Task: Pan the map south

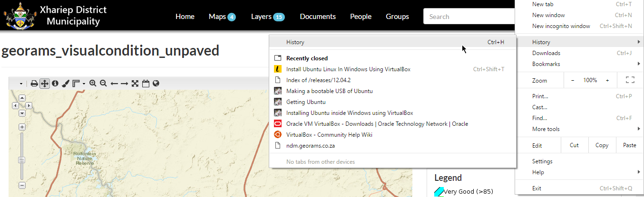Action: tap(22, 113)
